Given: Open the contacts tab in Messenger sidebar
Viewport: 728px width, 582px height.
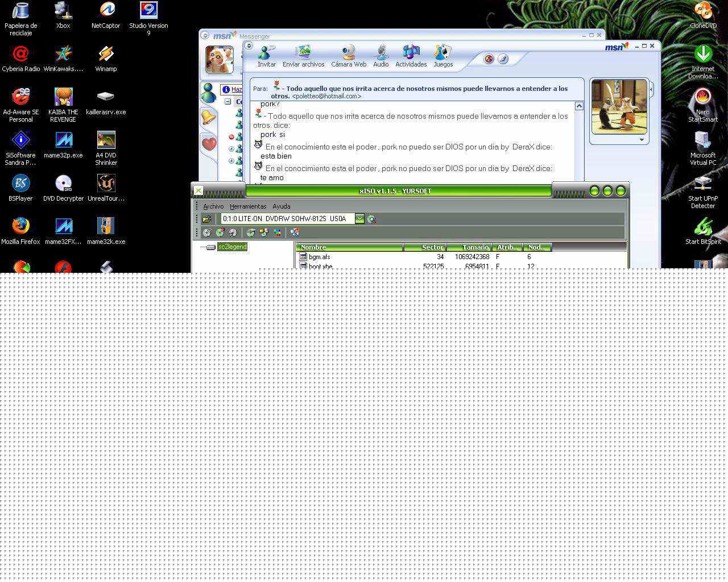Looking at the screenshot, I should coord(209,93).
